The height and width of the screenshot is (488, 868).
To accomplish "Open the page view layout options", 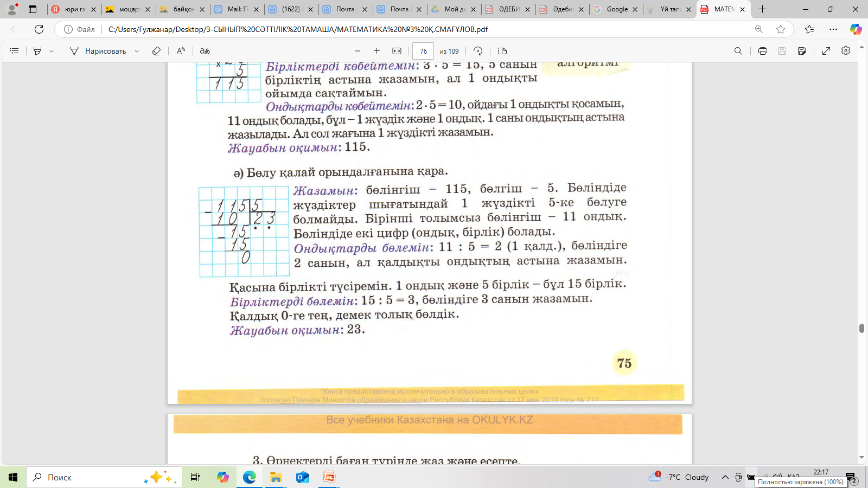I will [502, 51].
